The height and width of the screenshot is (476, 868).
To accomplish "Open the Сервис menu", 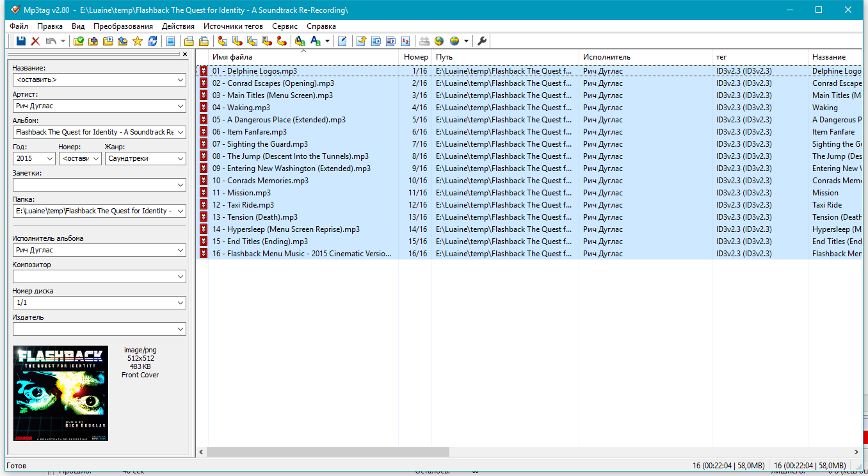I will [x=285, y=26].
